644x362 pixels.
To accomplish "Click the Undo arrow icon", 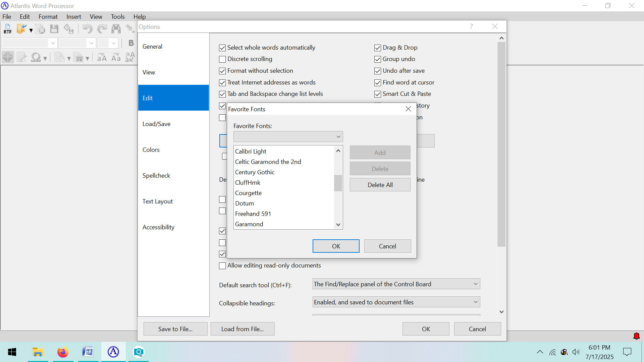I will 88,29.
